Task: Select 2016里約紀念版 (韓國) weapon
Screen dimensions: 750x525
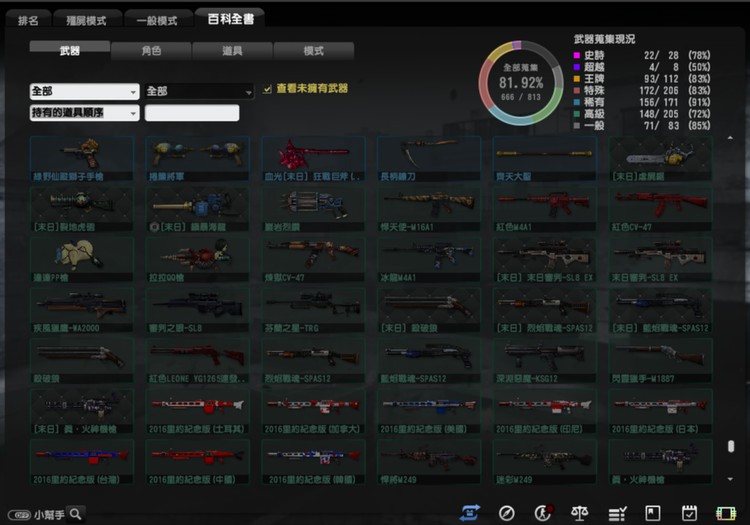Action: [313, 462]
